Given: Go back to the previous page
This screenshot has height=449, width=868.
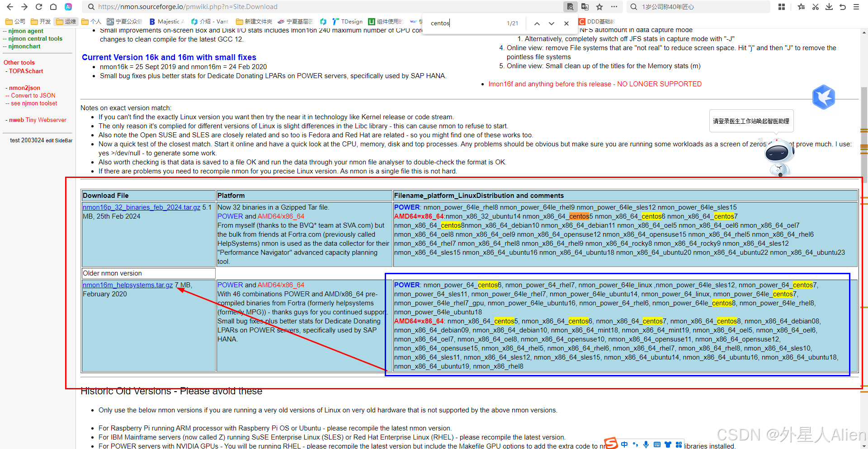Looking at the screenshot, I should click(9, 7).
